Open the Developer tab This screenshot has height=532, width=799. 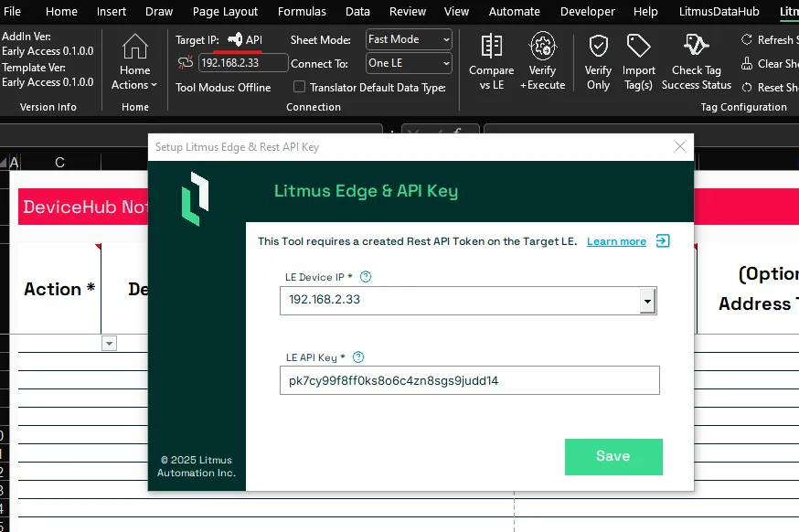[588, 11]
